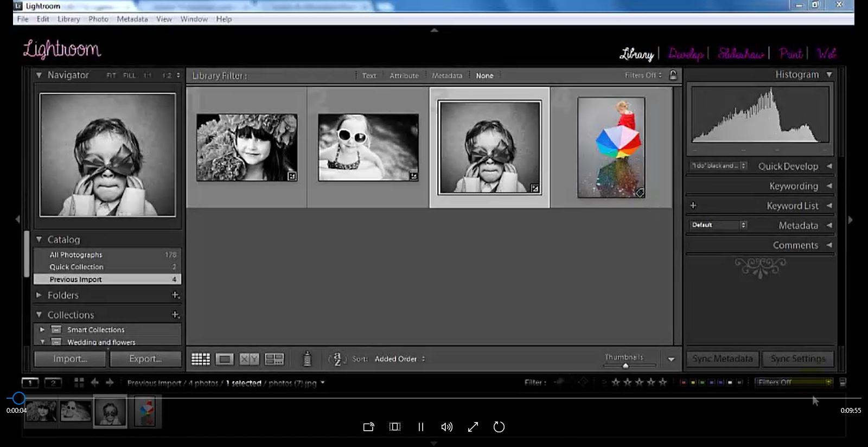Set Navigator zoom to FILL

tap(129, 75)
